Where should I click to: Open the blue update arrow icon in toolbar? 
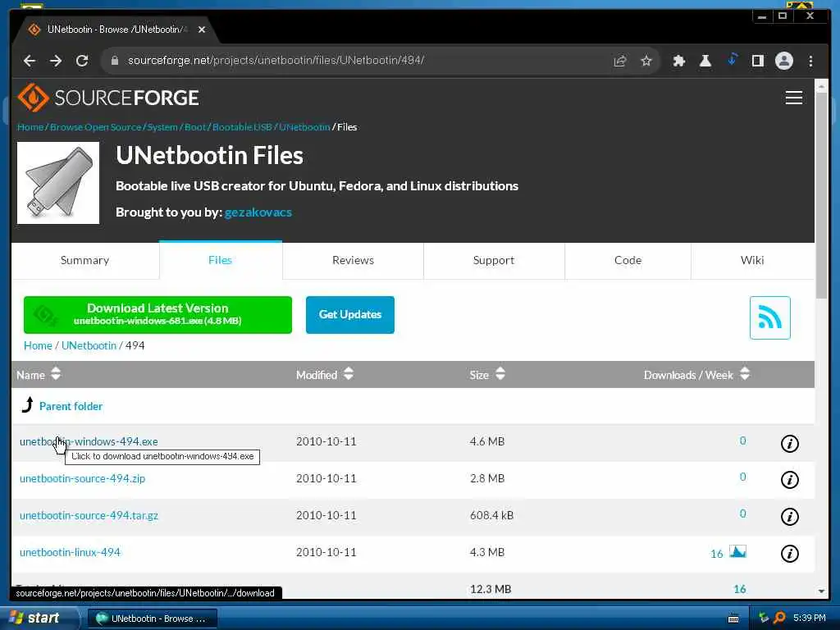732,59
